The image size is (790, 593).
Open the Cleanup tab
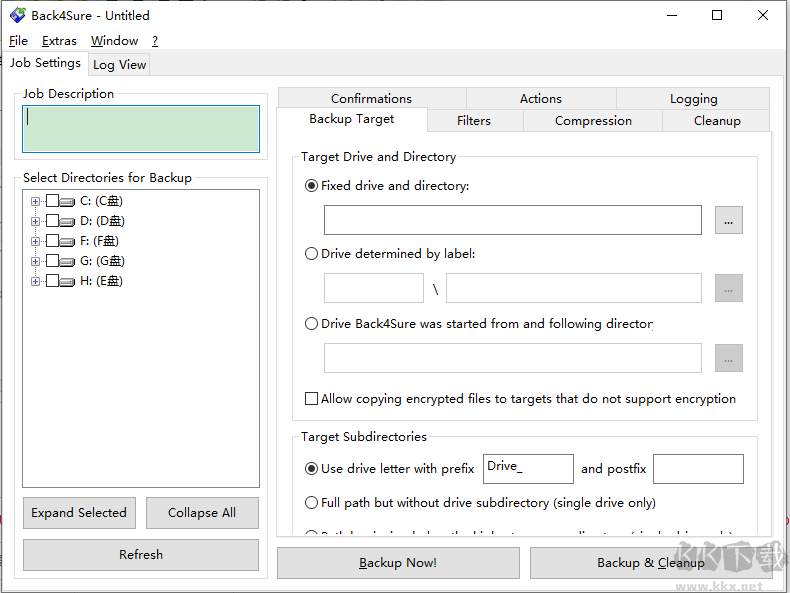[717, 120]
